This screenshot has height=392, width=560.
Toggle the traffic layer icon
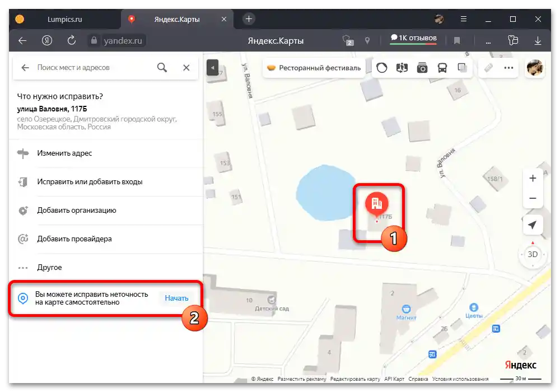click(381, 68)
